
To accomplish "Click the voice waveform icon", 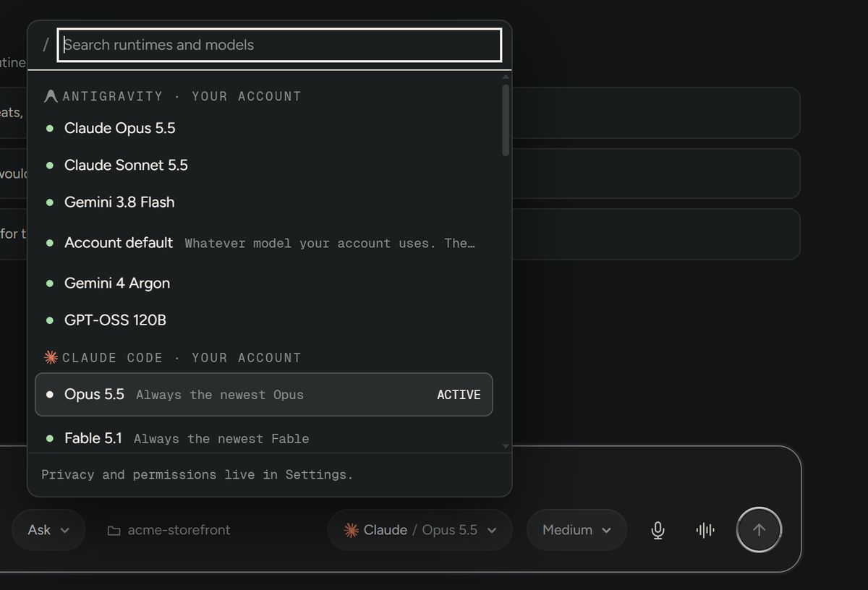I will (x=705, y=530).
